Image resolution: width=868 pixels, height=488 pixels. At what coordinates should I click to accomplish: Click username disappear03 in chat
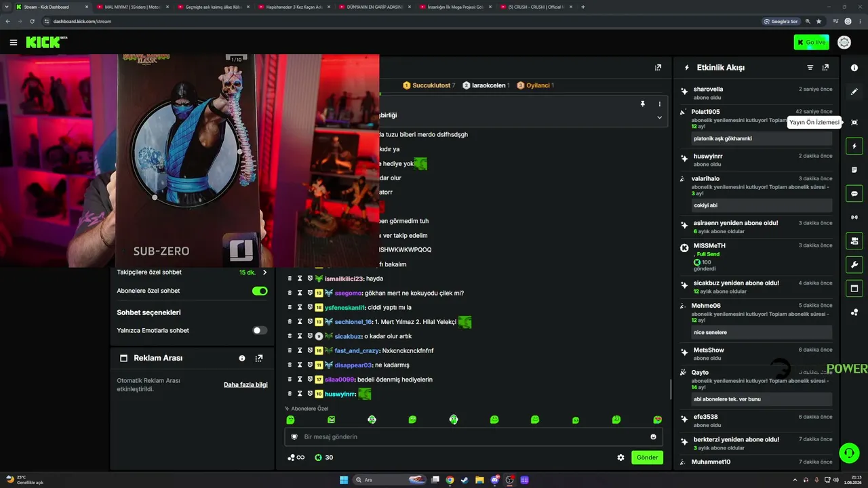(x=353, y=365)
